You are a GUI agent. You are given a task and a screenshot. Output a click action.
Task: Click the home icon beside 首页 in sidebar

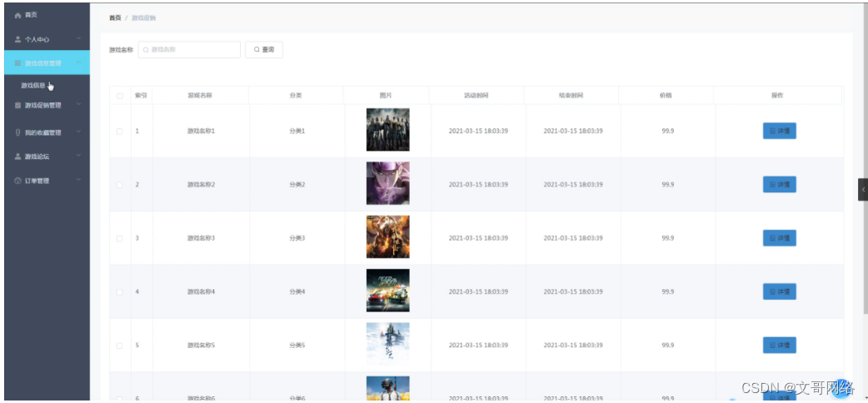[17, 16]
